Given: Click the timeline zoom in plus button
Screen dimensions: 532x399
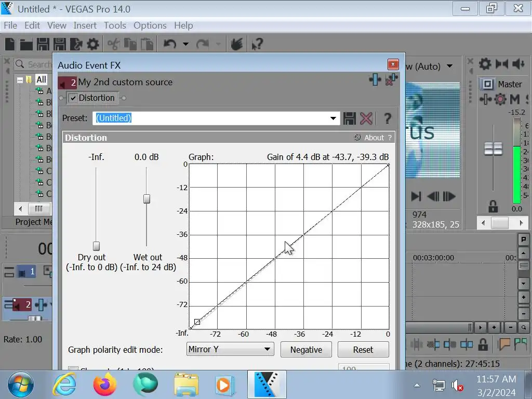Looking at the screenshot, I should coord(494,327).
